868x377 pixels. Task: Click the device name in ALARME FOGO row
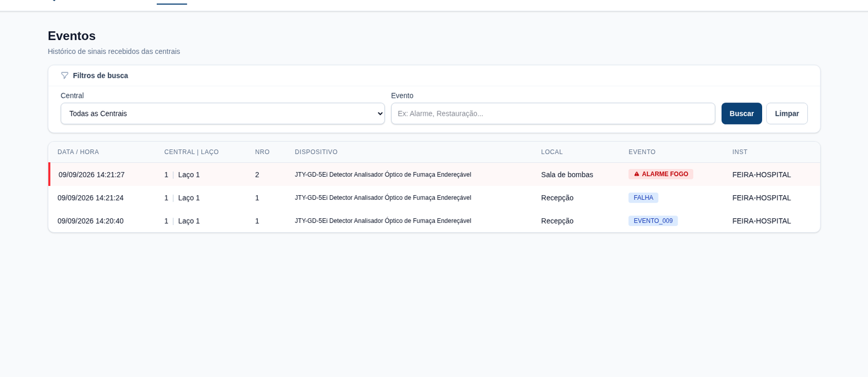[x=383, y=174]
